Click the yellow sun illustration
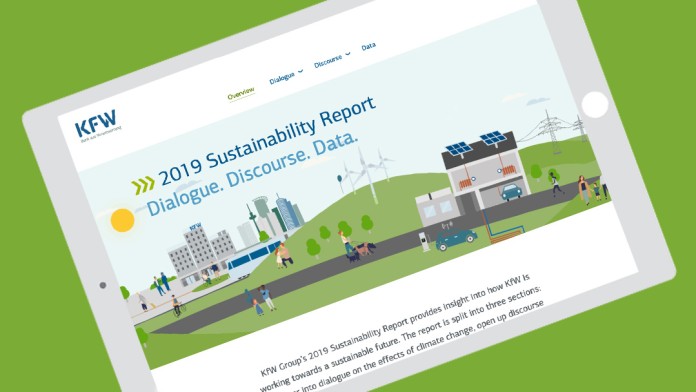This screenshot has width=696, height=392. point(123,220)
